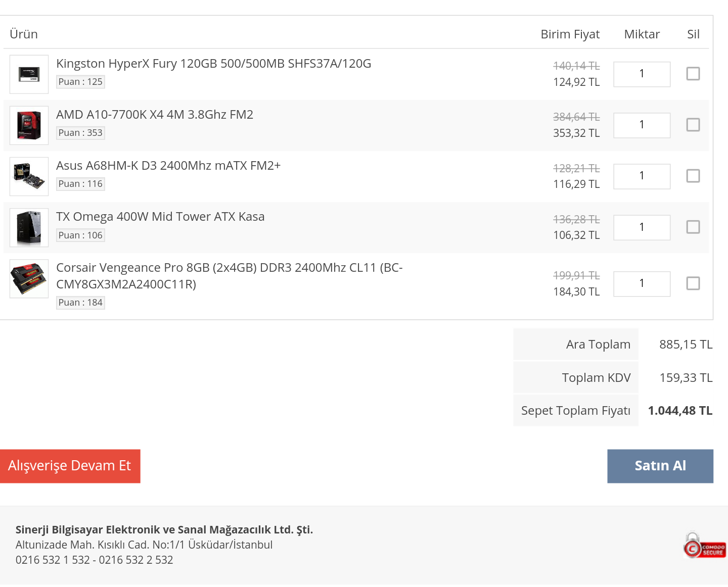Open Corsair Vengeance Pro RAM product image
This screenshot has width=728, height=587.
(29, 278)
